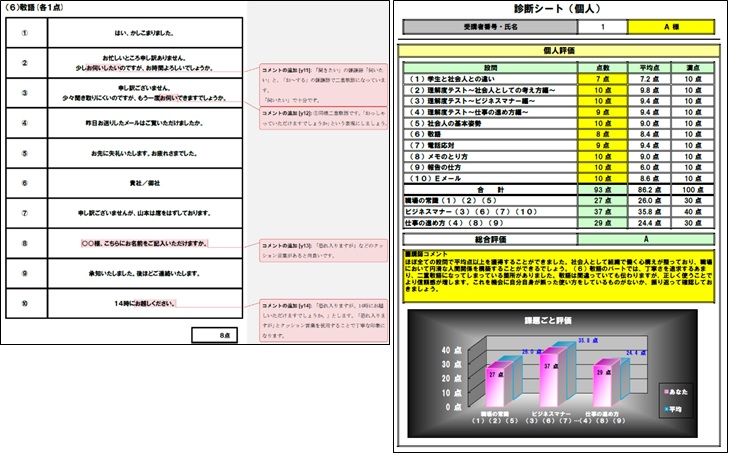Click the highlighted answer '○○様、こちらにお名前をご記入いただけますか。'
730x456 pixels.
coord(145,244)
